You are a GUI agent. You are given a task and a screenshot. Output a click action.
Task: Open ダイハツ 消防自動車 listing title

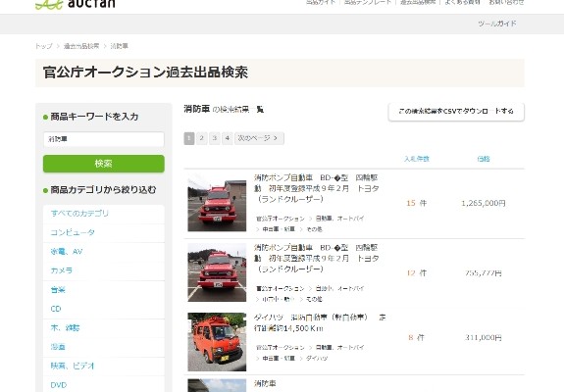tap(320, 322)
